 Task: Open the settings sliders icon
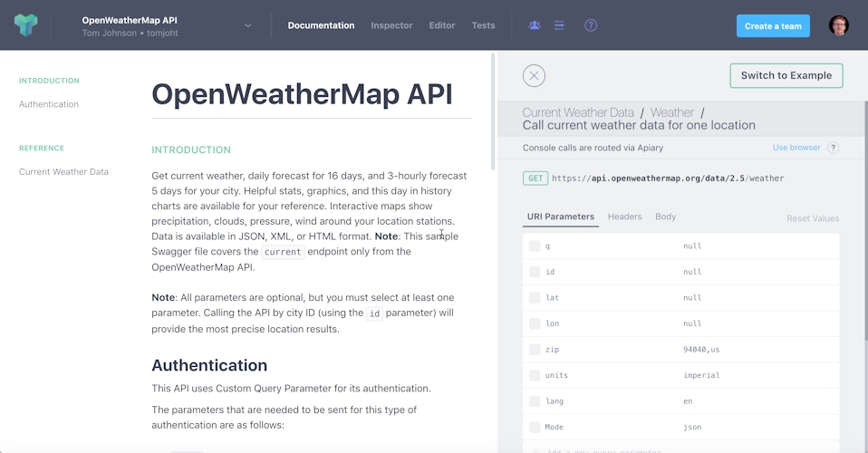[559, 25]
